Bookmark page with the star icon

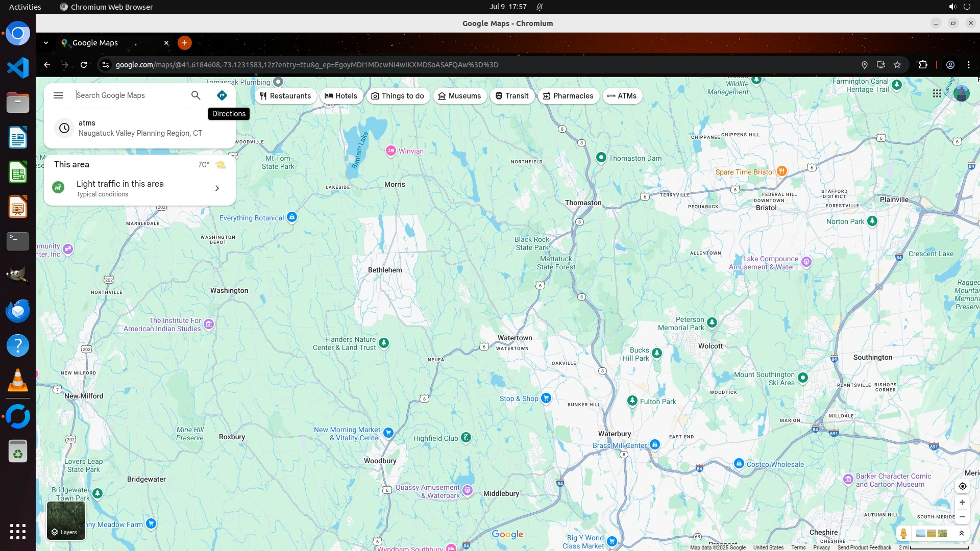pos(897,65)
